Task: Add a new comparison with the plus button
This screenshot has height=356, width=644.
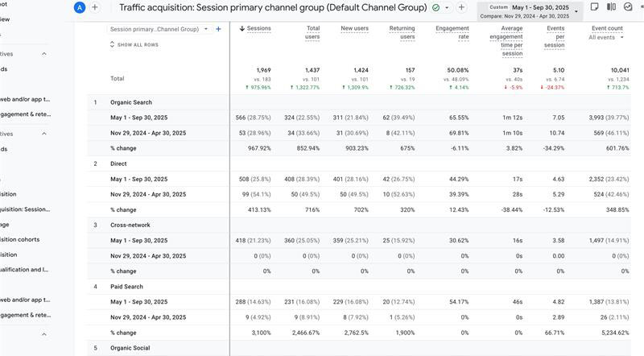Action: (95, 7)
